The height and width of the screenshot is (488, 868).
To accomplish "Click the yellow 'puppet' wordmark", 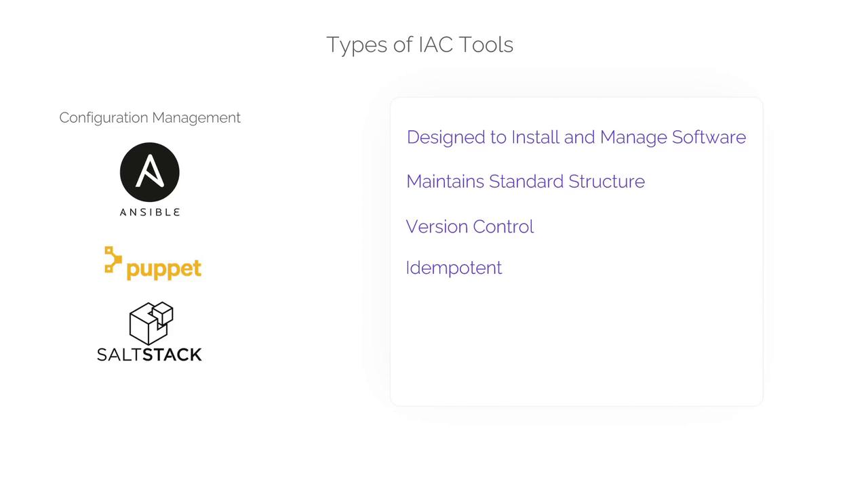I will tap(163, 269).
